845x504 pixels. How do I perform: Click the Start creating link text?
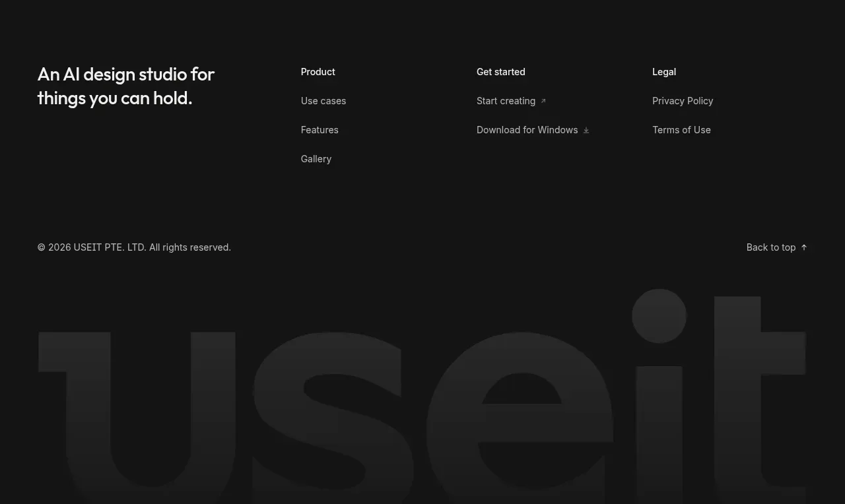pyautogui.click(x=506, y=101)
